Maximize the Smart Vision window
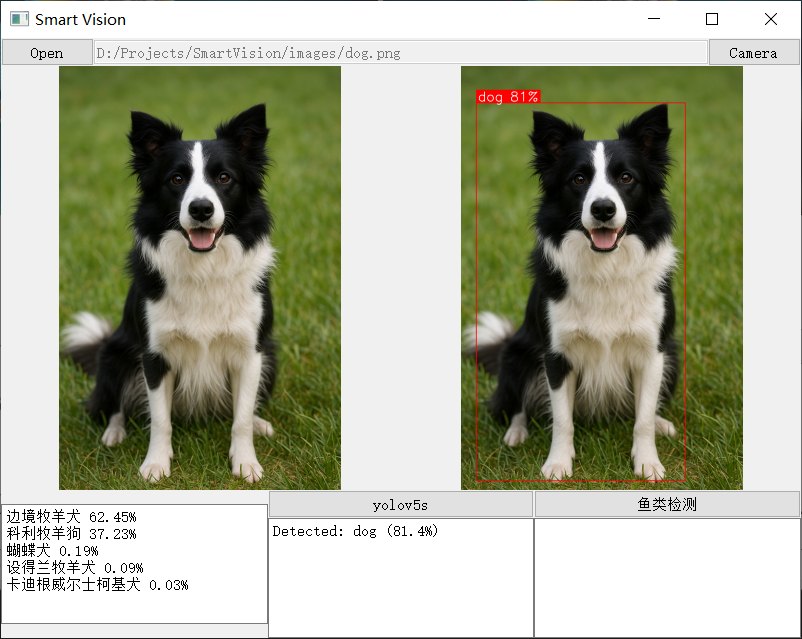The image size is (802, 639). pyautogui.click(x=712, y=19)
